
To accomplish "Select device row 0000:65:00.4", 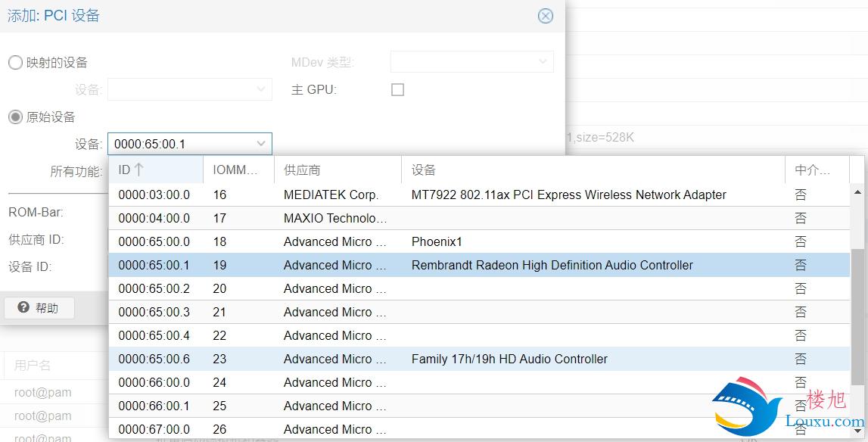I will pyautogui.click(x=479, y=335).
